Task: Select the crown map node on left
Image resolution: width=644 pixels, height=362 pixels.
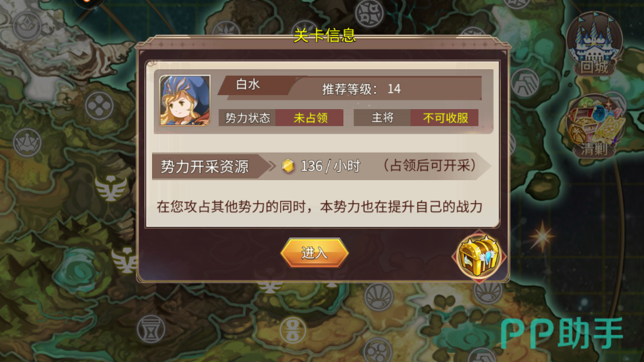Action: click(27, 143)
